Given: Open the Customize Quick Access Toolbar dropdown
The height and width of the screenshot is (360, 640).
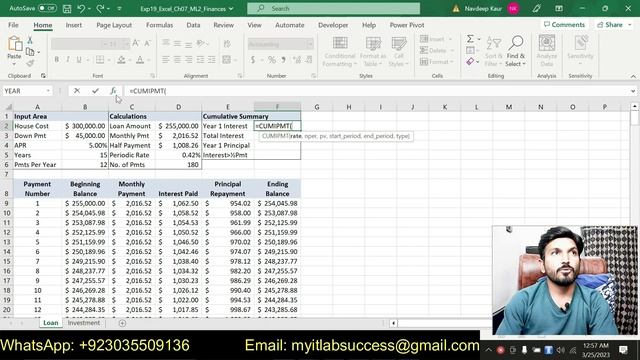Looking at the screenshot, I should [120, 9].
